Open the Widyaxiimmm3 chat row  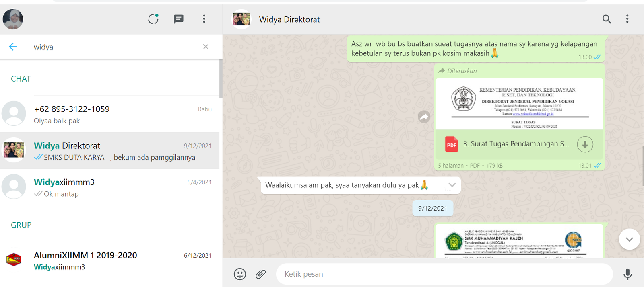(110, 187)
